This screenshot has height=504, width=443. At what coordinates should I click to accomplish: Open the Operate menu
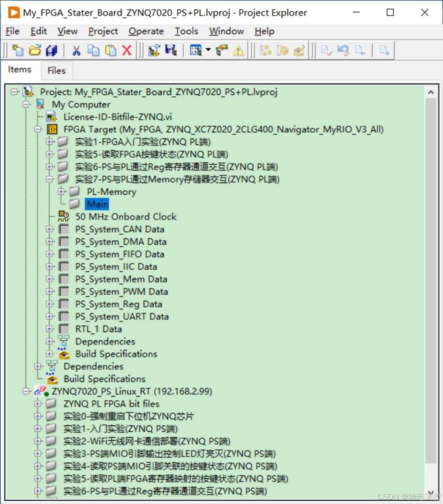[146, 31]
